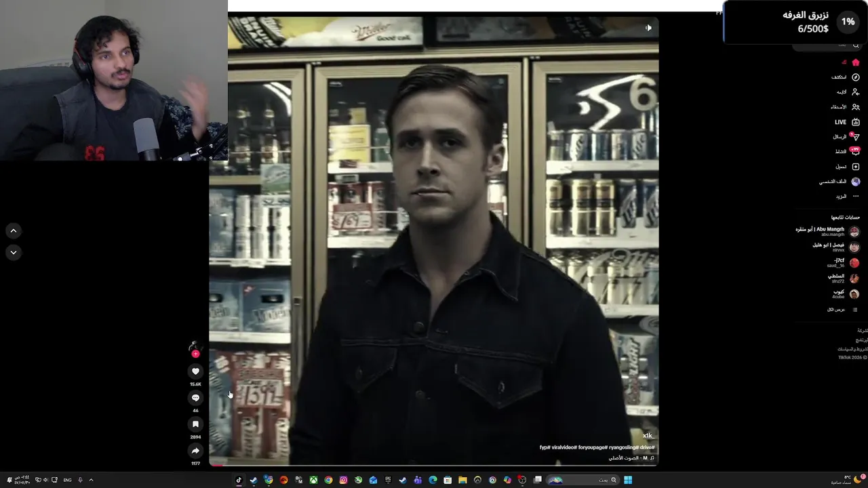
Task: Expand the See all following accounts list
Action: point(842,310)
